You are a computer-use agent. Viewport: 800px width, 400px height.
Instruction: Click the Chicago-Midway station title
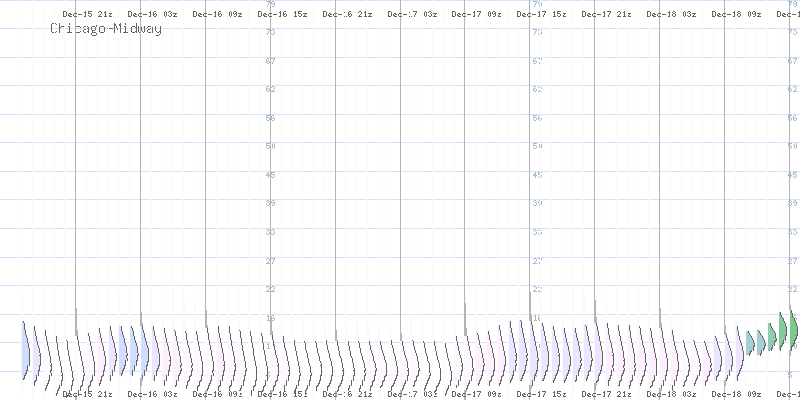[105, 29]
